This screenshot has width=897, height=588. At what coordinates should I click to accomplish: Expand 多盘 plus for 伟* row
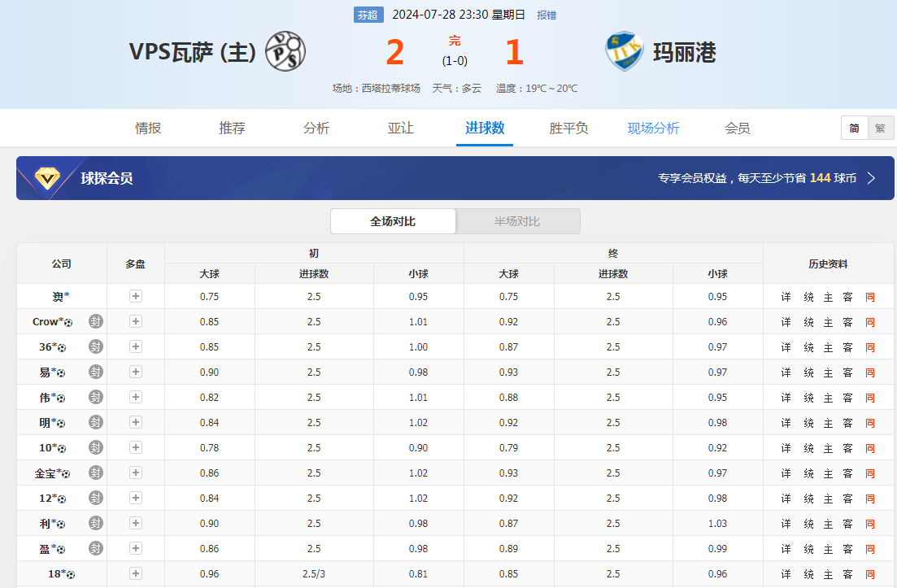click(136, 398)
